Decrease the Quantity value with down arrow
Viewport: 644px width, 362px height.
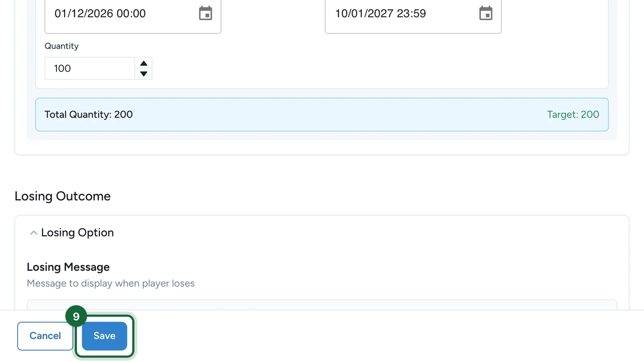[x=144, y=74]
